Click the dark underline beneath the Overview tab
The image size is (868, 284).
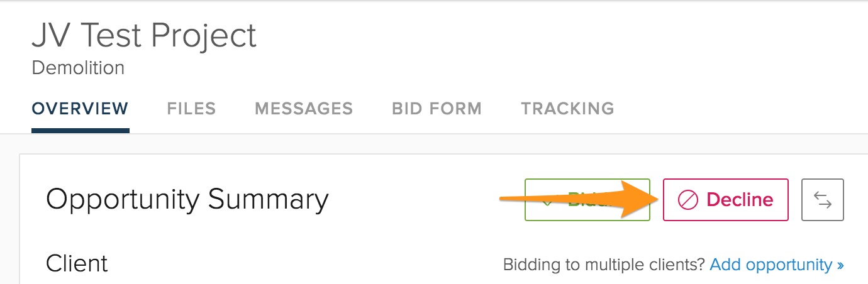(80, 131)
